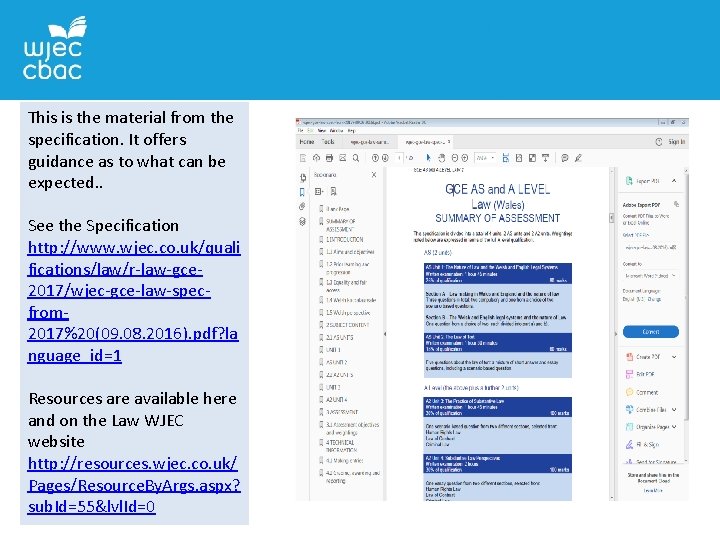
Task: Close the Bookmarks panel with X
Action: [x=374, y=175]
